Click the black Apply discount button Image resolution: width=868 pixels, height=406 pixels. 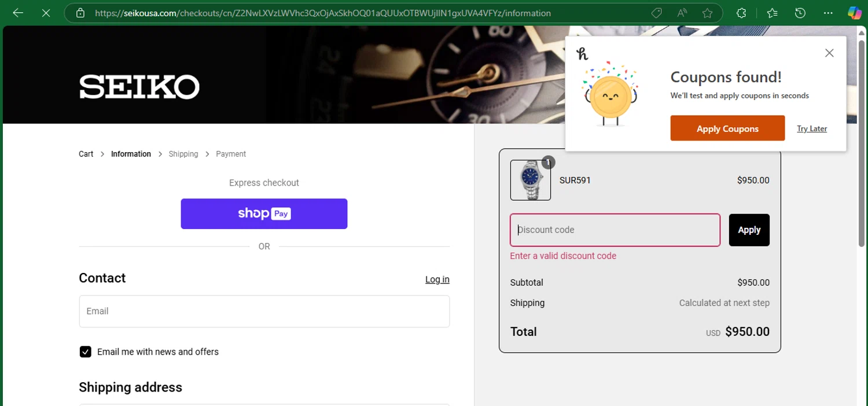pos(749,230)
